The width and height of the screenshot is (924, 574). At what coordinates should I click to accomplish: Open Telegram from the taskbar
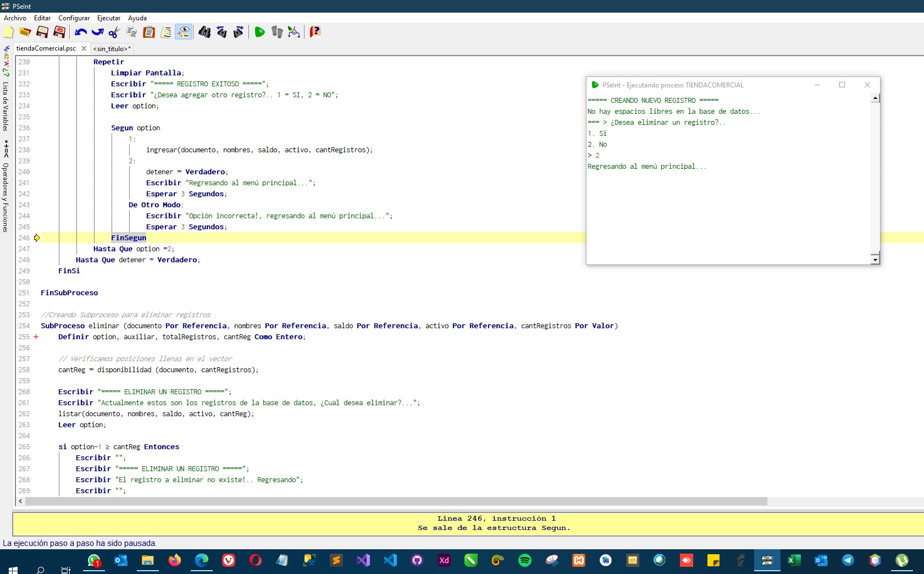coord(848,560)
